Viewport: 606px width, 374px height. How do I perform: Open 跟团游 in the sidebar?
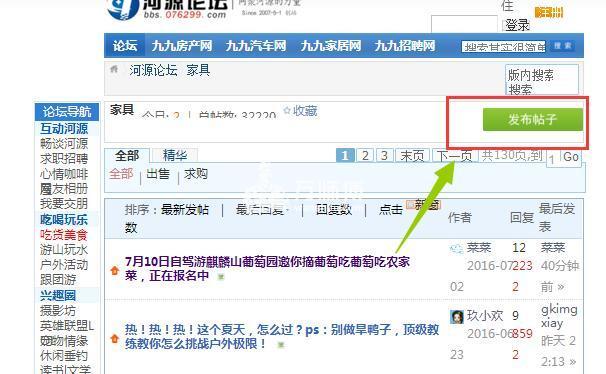coord(58,279)
